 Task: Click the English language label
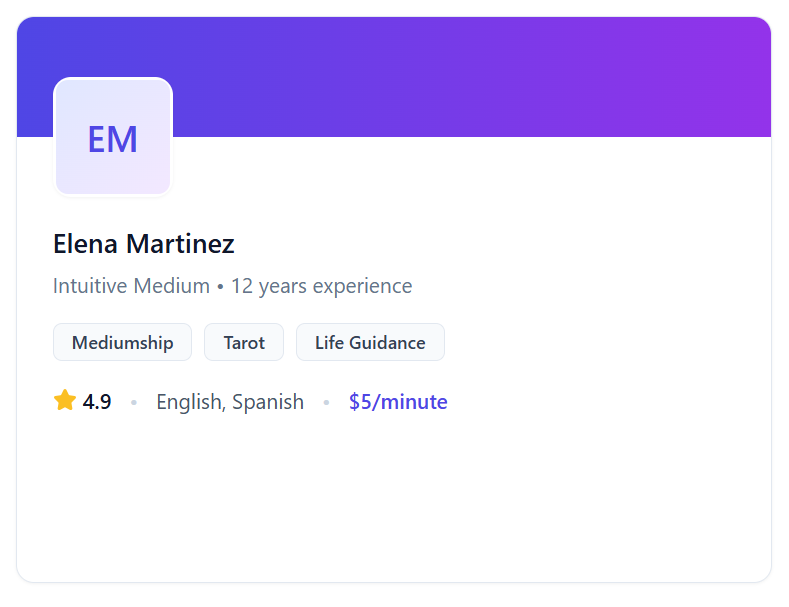(190, 402)
